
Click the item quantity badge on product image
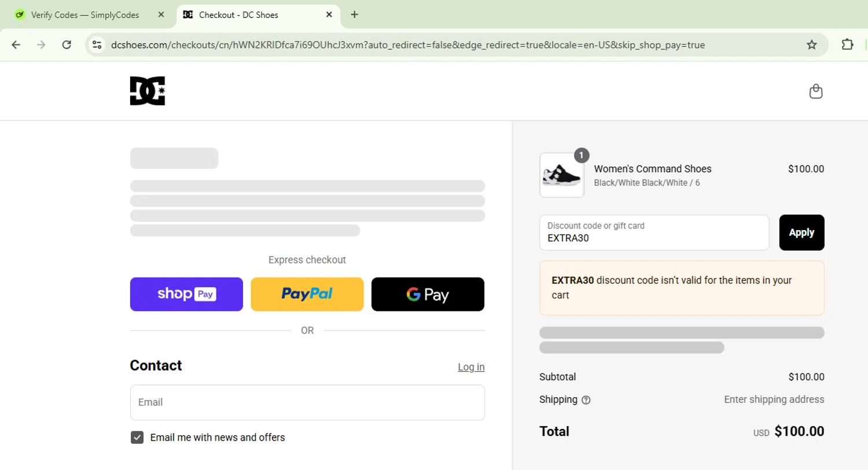click(582, 156)
